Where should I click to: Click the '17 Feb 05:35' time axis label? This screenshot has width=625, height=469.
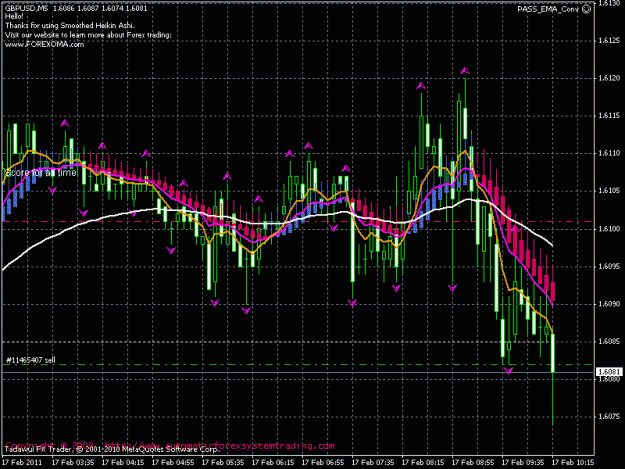[223, 463]
